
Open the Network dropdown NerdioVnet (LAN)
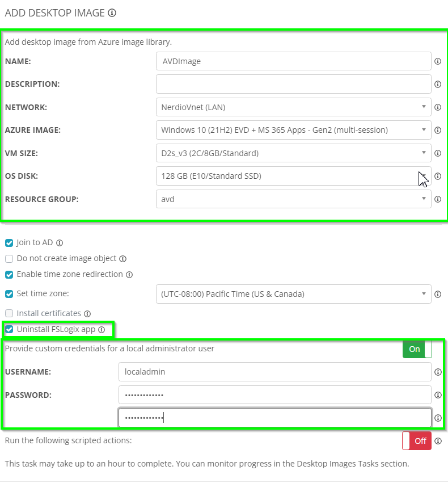click(x=294, y=107)
